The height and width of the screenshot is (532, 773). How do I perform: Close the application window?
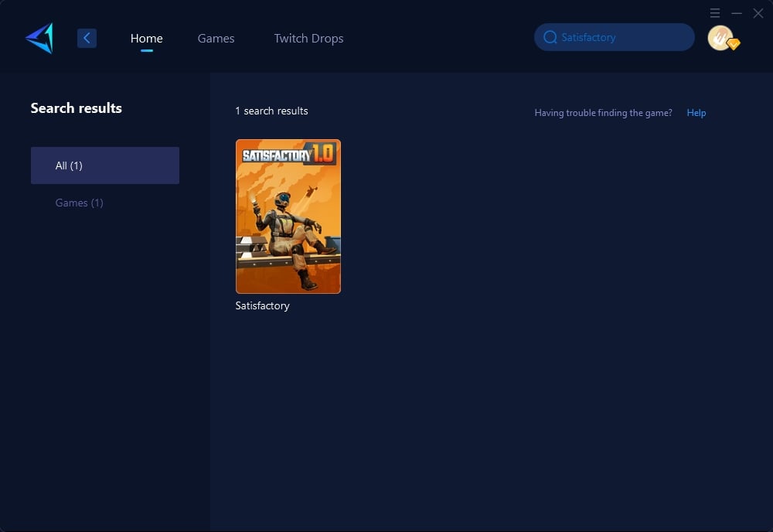point(758,13)
